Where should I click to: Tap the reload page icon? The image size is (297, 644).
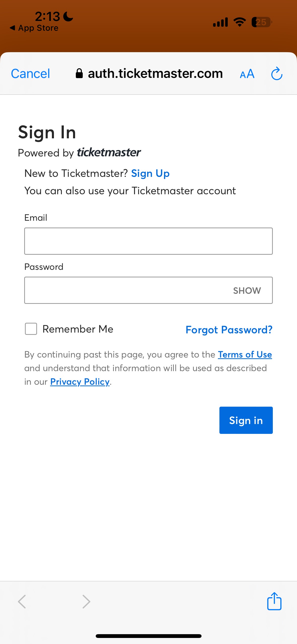click(x=277, y=74)
